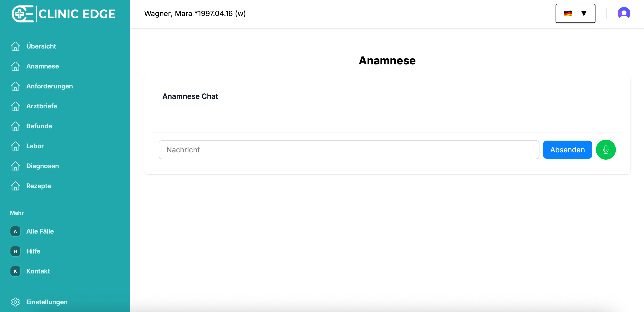Image resolution: width=644 pixels, height=312 pixels.
Task: Click the Einstellungen gear icon
Action: click(15, 302)
